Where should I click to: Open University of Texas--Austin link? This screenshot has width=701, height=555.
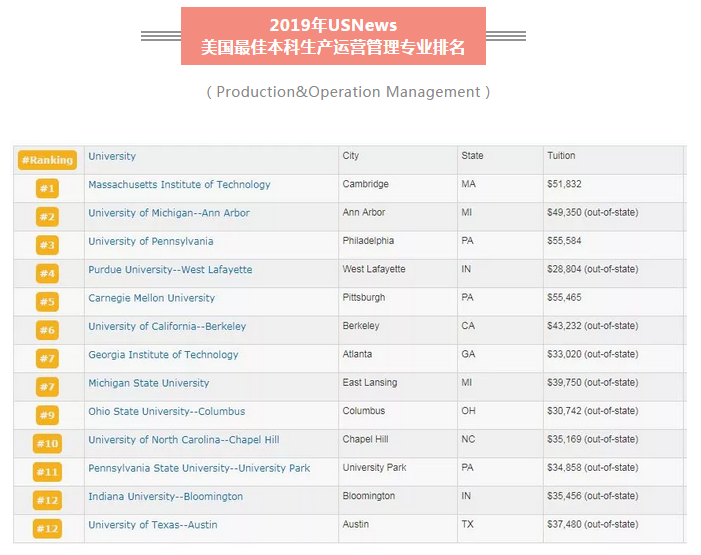tap(153, 525)
